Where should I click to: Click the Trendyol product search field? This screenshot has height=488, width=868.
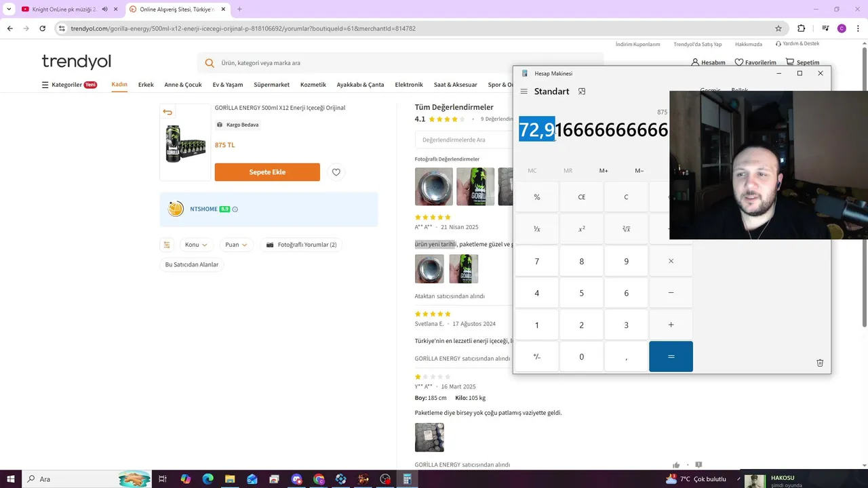[400, 63]
